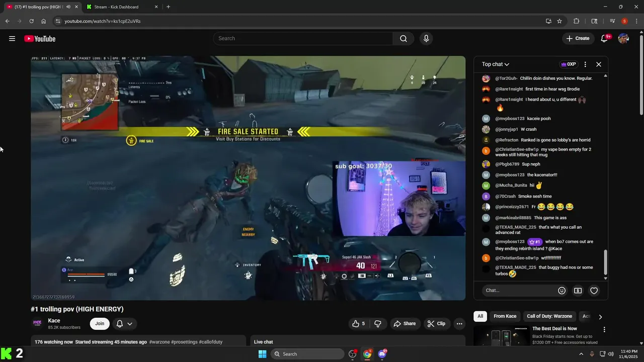Open Chrome media controls icon
644x362 pixels.
[x=612, y=21]
